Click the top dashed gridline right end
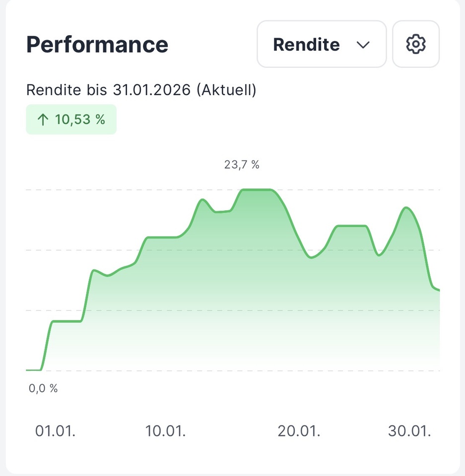Viewport: 465px width, 476px height. click(437, 190)
